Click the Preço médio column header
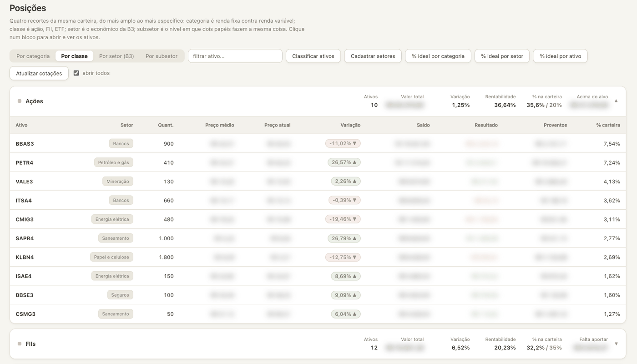 [x=220, y=125]
